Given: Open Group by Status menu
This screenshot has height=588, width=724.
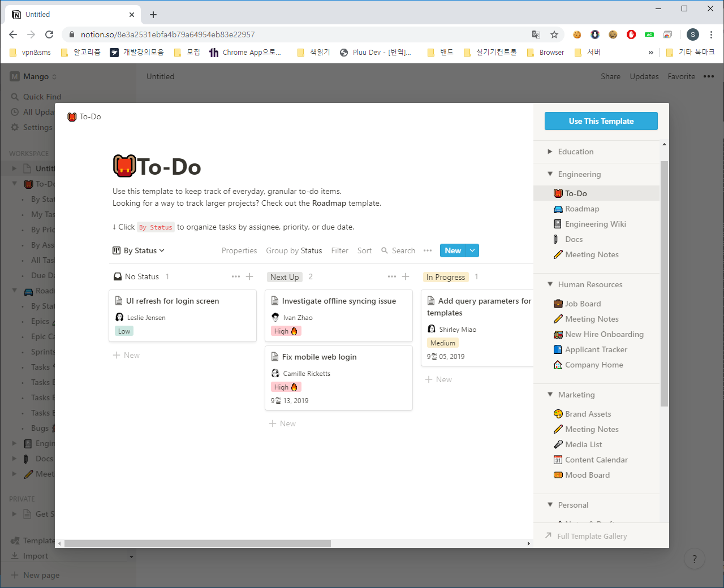Looking at the screenshot, I should point(294,250).
